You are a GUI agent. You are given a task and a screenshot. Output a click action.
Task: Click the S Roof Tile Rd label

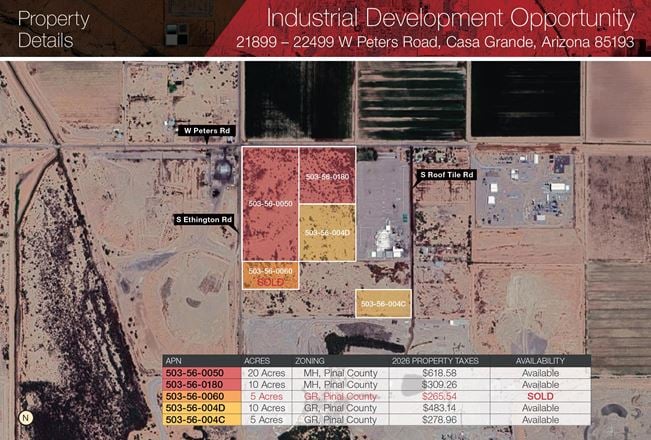447,175
